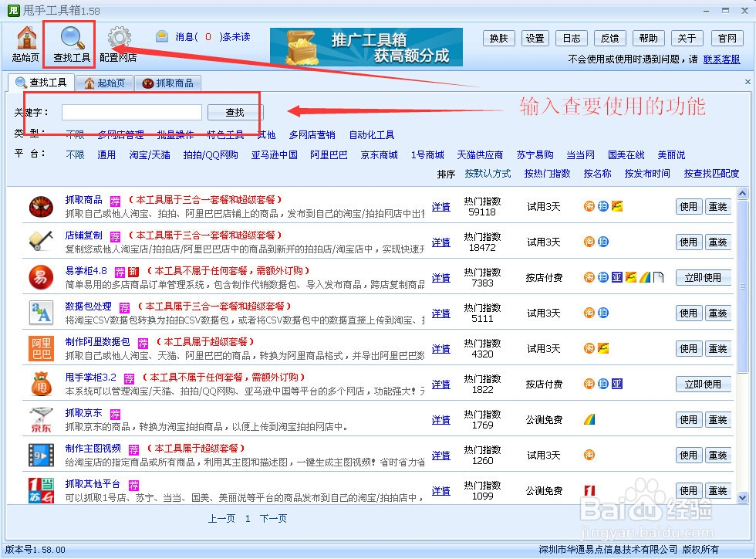Click the Paipai icon in 数据包处理 row
Screen dimensions: 756x559
[602, 313]
